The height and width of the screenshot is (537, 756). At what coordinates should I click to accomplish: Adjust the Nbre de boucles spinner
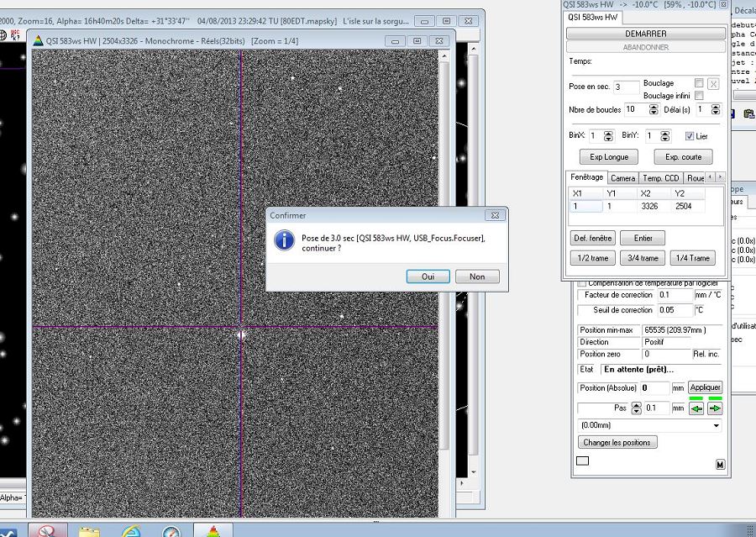click(654, 110)
